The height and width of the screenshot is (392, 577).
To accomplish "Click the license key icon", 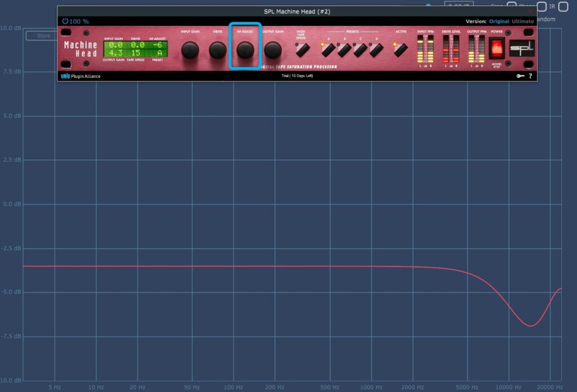I will (520, 76).
